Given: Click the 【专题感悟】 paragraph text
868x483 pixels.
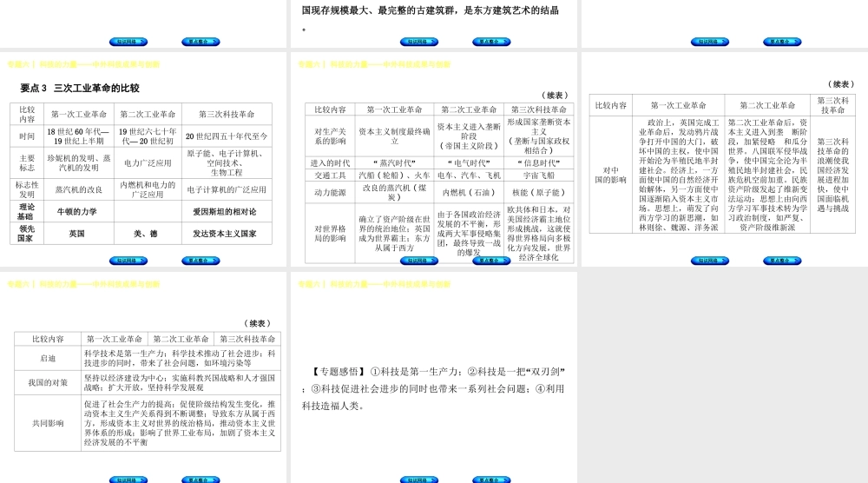Looking at the screenshot, I should 433,389.
